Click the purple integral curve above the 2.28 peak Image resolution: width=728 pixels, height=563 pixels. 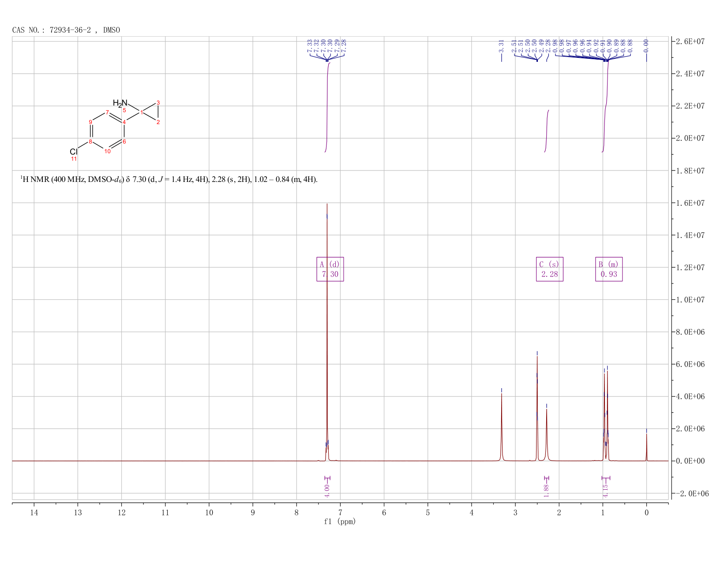(547, 131)
